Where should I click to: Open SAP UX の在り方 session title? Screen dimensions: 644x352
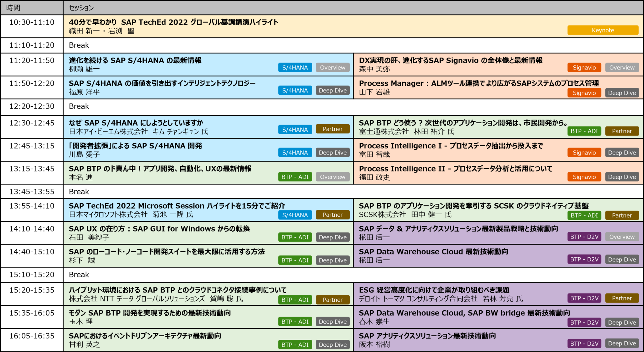(x=159, y=229)
